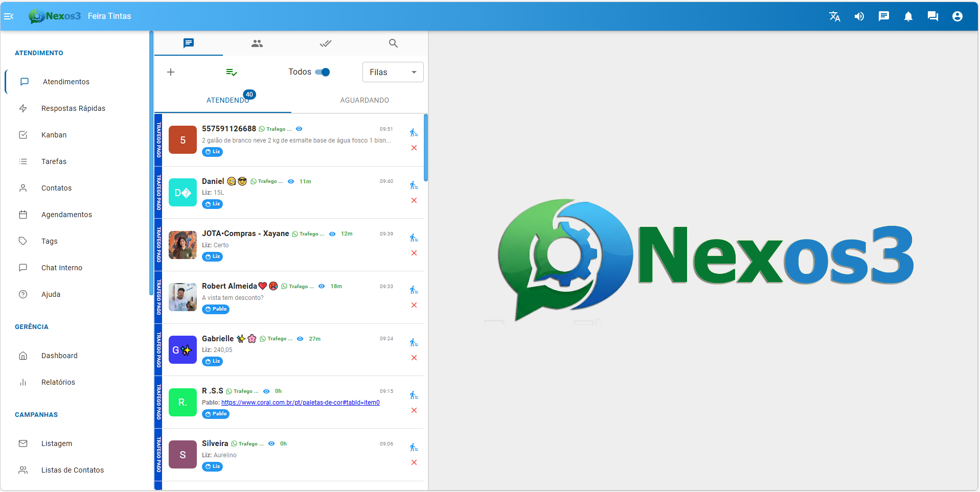
Task: Click the language translation icon in top bar
Action: click(834, 16)
